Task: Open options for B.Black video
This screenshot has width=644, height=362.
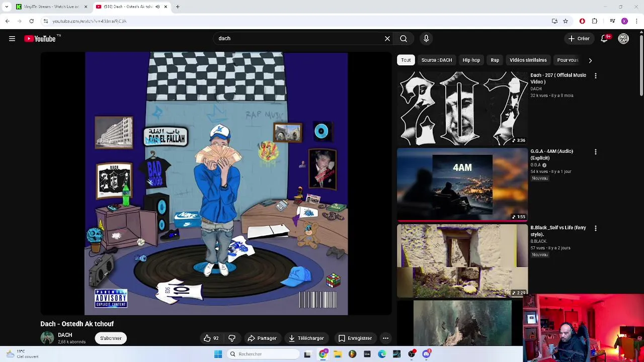Action: click(x=596, y=228)
